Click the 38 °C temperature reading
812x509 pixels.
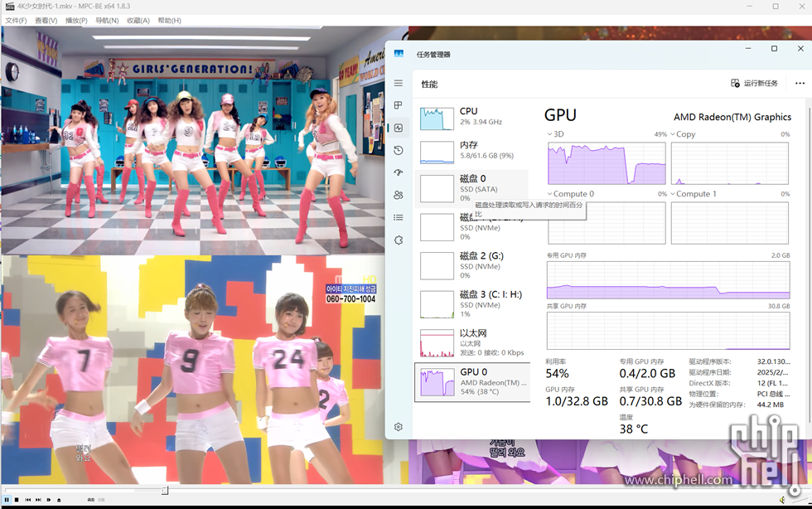click(633, 429)
